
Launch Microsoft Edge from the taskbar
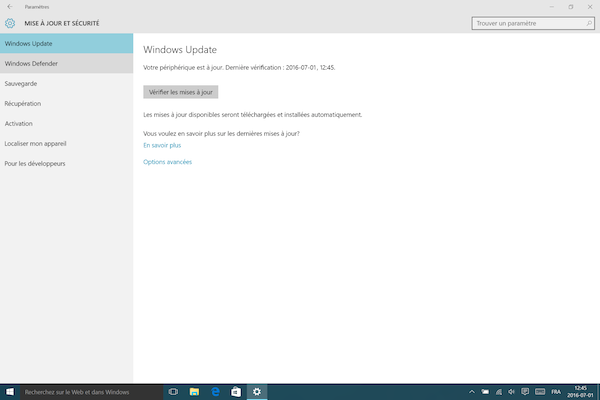click(x=215, y=392)
